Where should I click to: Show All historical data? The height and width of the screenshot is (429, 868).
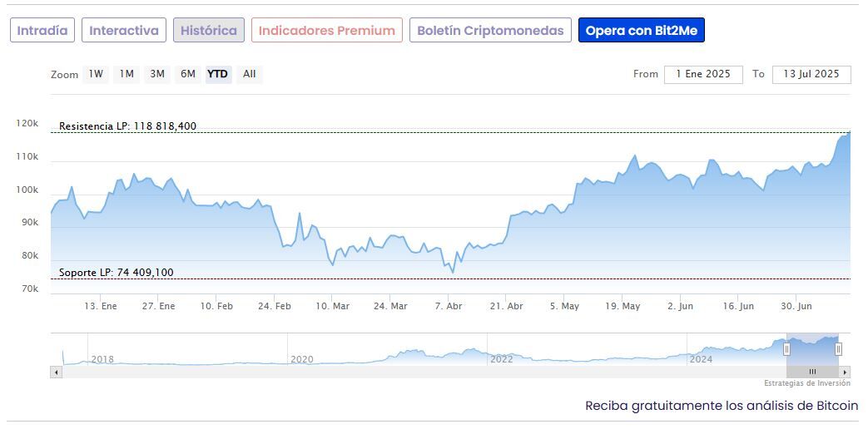click(250, 74)
